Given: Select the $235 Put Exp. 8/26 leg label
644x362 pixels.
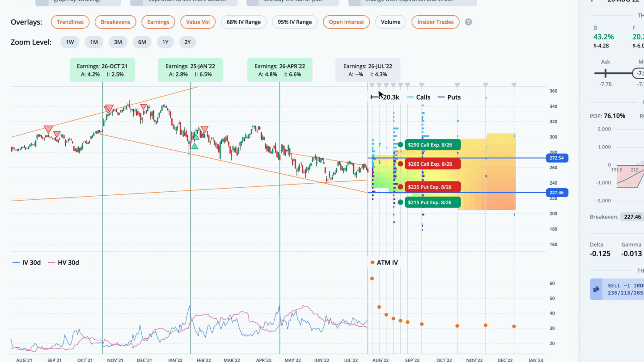Looking at the screenshot, I should (433, 187).
